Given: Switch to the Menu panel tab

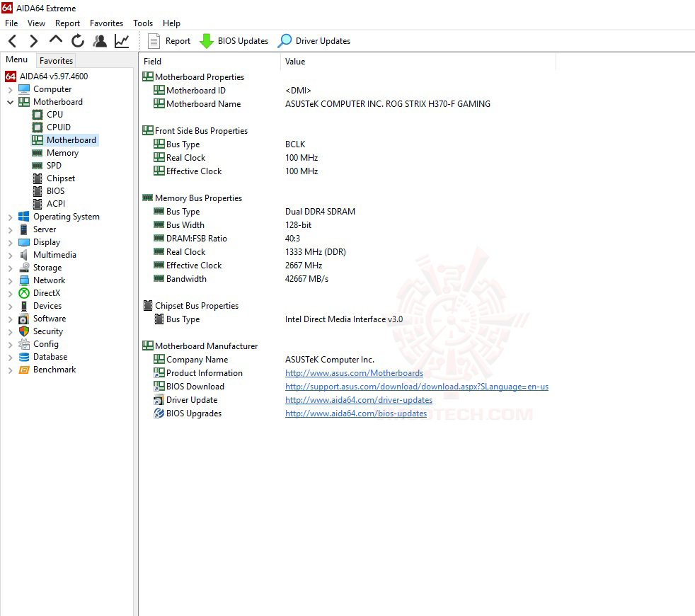Looking at the screenshot, I should tap(17, 59).
